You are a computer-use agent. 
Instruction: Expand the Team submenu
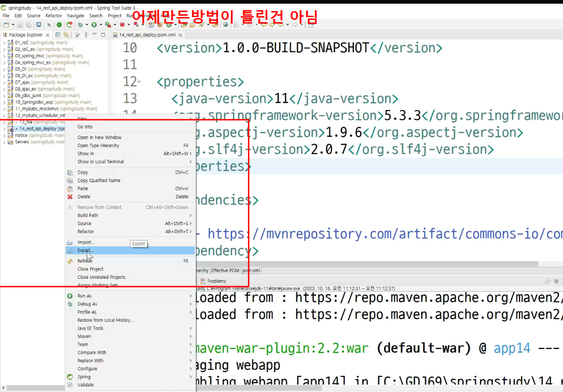(130, 344)
